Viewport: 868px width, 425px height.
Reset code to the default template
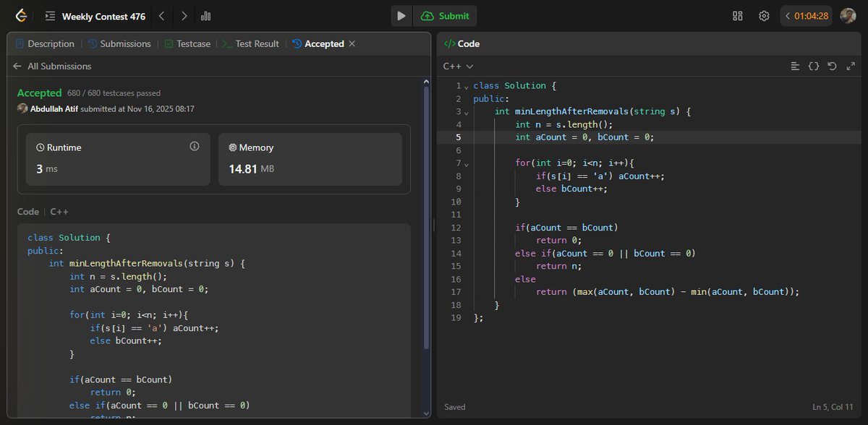click(832, 66)
